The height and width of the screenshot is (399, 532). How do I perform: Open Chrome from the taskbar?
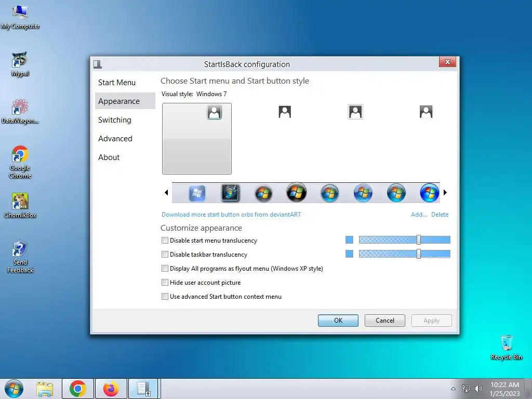tap(78, 389)
